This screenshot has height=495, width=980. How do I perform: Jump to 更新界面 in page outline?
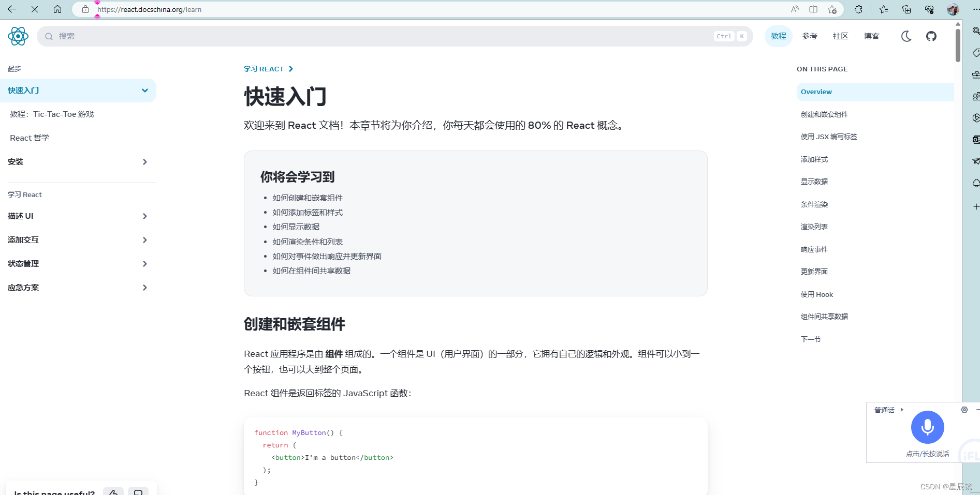(x=814, y=272)
